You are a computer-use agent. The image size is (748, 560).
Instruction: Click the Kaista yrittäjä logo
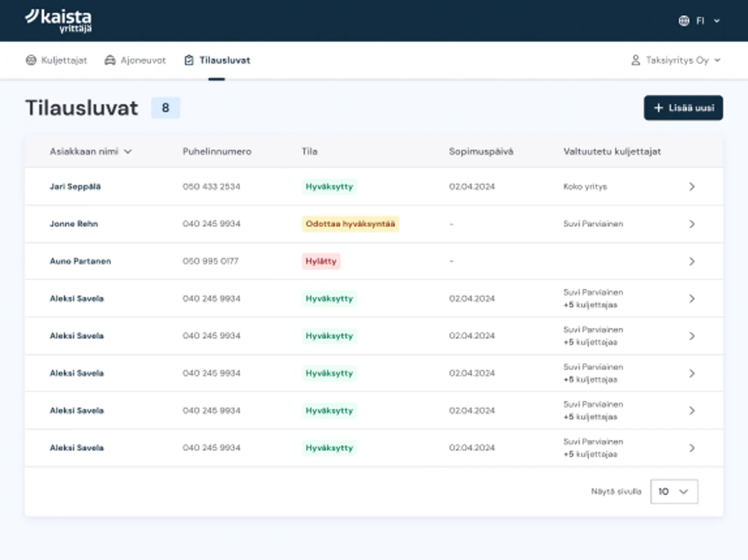(58, 21)
